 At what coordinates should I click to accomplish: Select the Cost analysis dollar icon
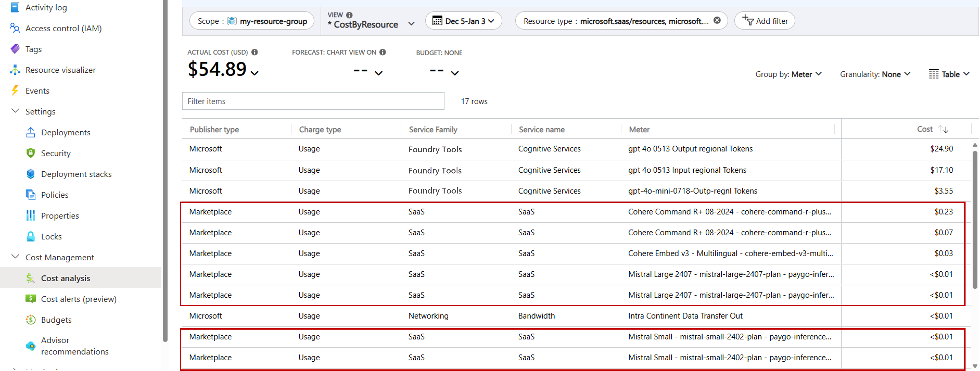pos(31,278)
